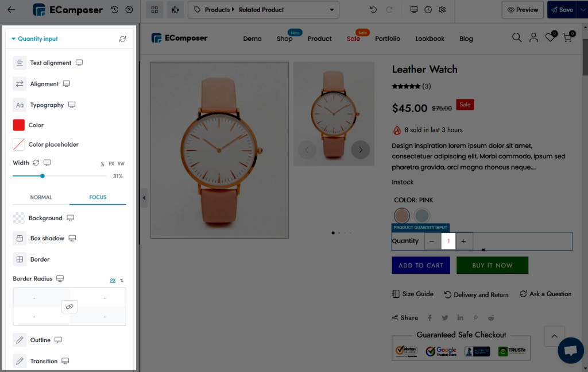Redo the last change
This screenshot has height=372, width=588.
(x=389, y=10)
